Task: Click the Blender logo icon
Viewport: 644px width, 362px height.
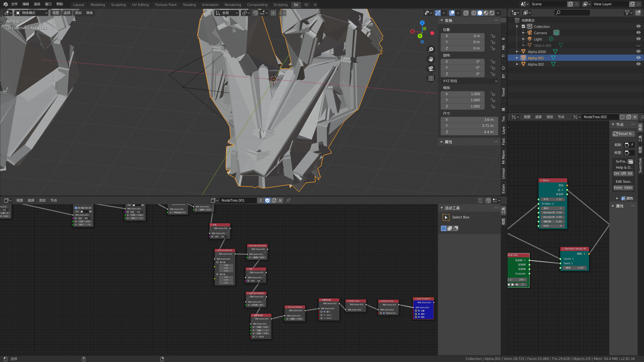Action: pyautogui.click(x=5, y=4)
